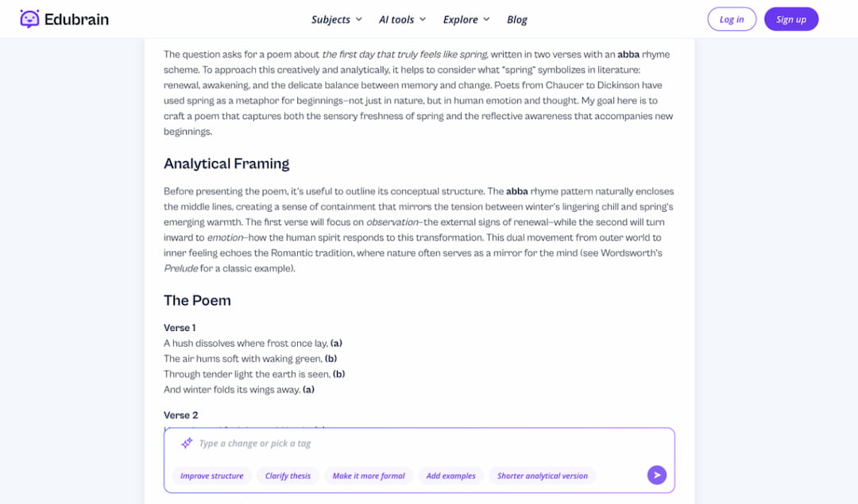Click the chevron next to Explore
The width and height of the screenshot is (858, 504).
487,19
